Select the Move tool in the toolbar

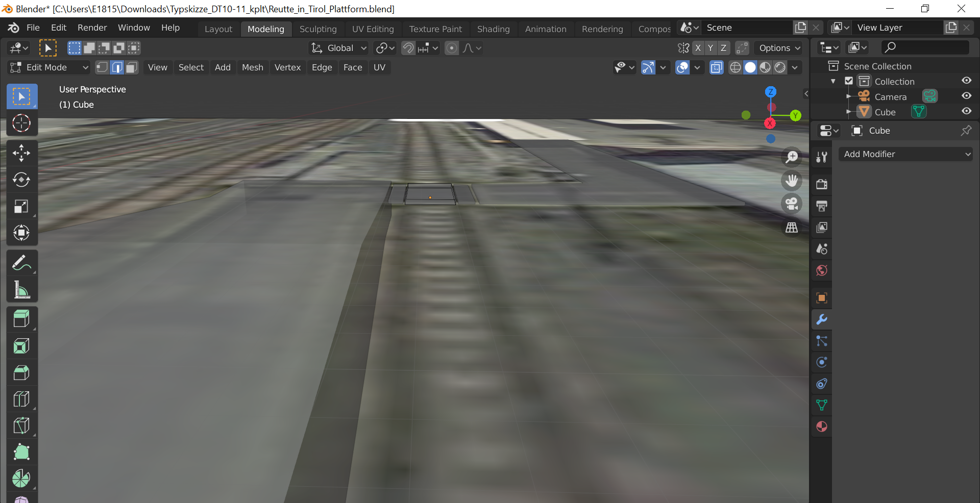[21, 153]
